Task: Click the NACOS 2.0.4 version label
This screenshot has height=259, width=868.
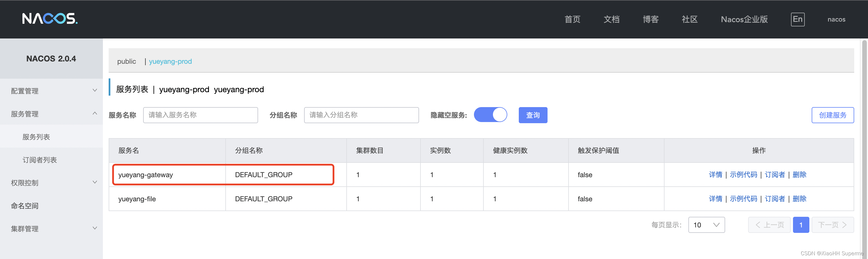Action: click(x=51, y=59)
